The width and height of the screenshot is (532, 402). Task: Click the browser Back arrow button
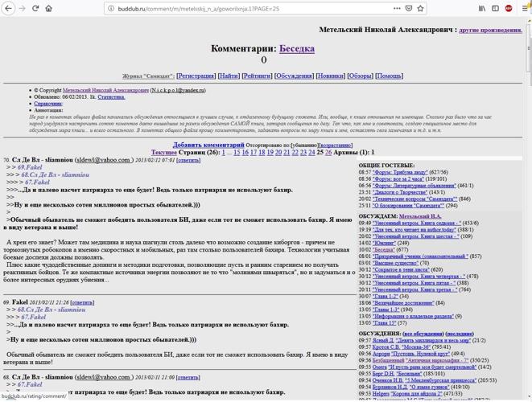coord(8,9)
